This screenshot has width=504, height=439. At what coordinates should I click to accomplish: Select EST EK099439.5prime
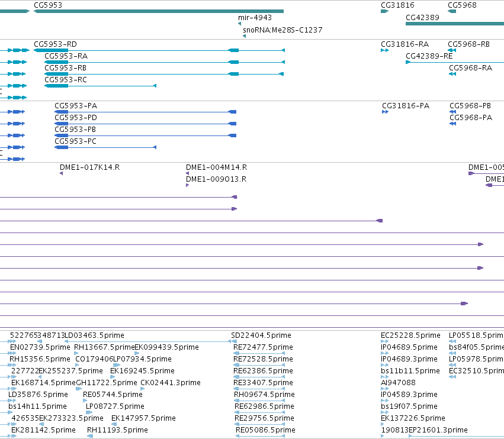166,347
